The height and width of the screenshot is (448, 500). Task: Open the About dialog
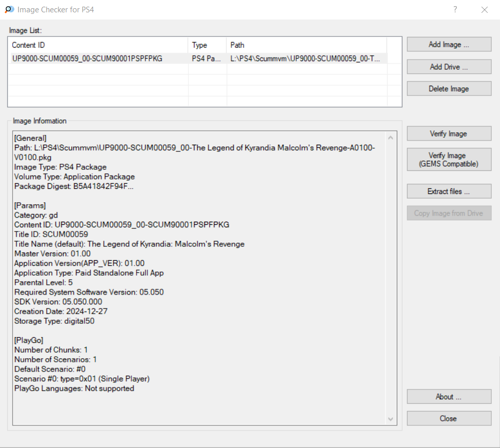tap(449, 397)
